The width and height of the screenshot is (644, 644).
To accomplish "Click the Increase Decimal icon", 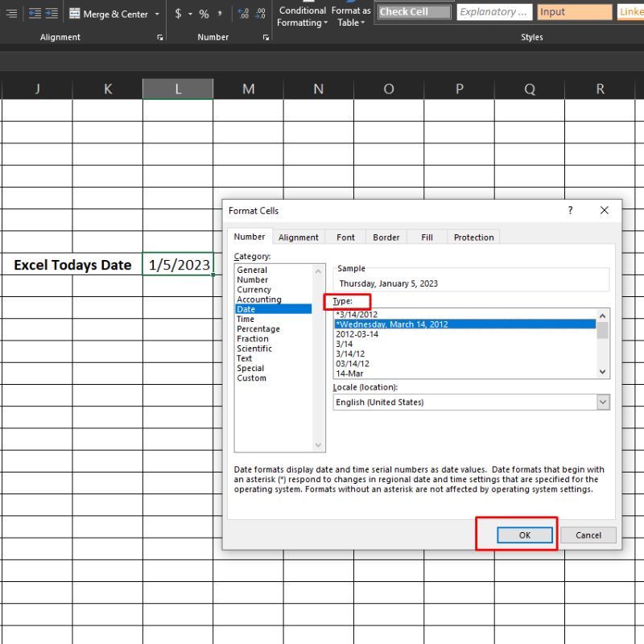I will click(x=244, y=14).
